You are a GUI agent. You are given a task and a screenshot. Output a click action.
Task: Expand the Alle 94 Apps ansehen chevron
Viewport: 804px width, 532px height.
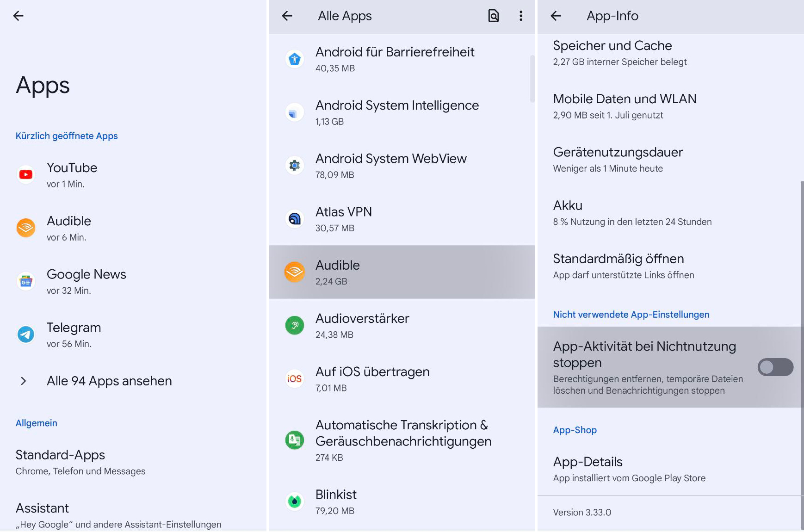pos(24,381)
